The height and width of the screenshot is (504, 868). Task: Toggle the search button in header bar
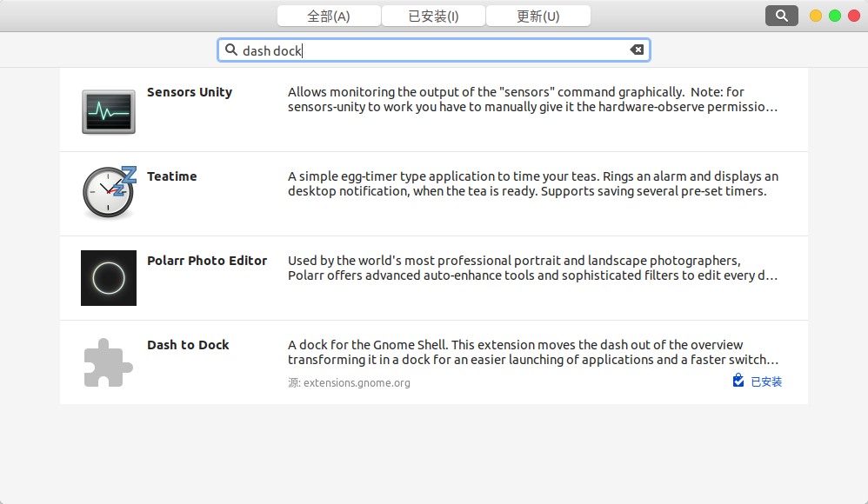(x=781, y=16)
